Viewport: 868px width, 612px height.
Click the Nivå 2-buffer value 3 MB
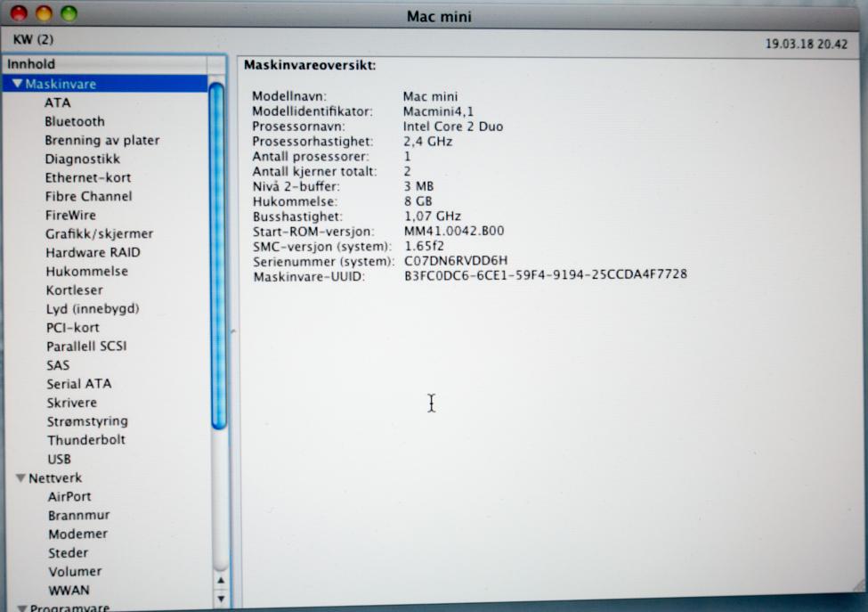(x=418, y=186)
